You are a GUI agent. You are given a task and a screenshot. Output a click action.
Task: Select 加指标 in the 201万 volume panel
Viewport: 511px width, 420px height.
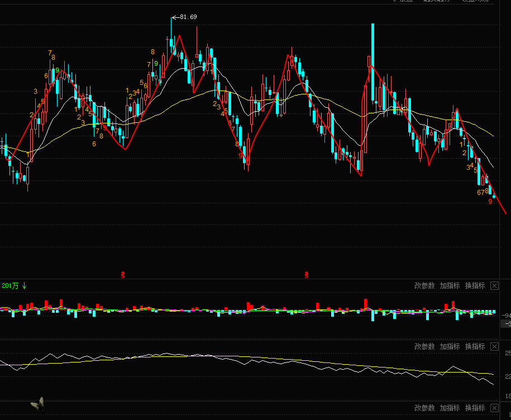pos(450,286)
